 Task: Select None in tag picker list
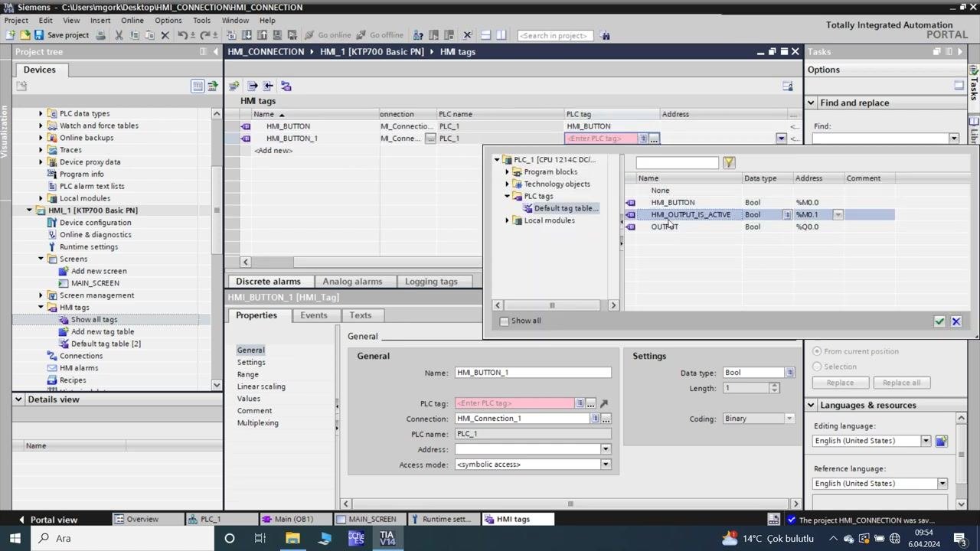coord(660,191)
